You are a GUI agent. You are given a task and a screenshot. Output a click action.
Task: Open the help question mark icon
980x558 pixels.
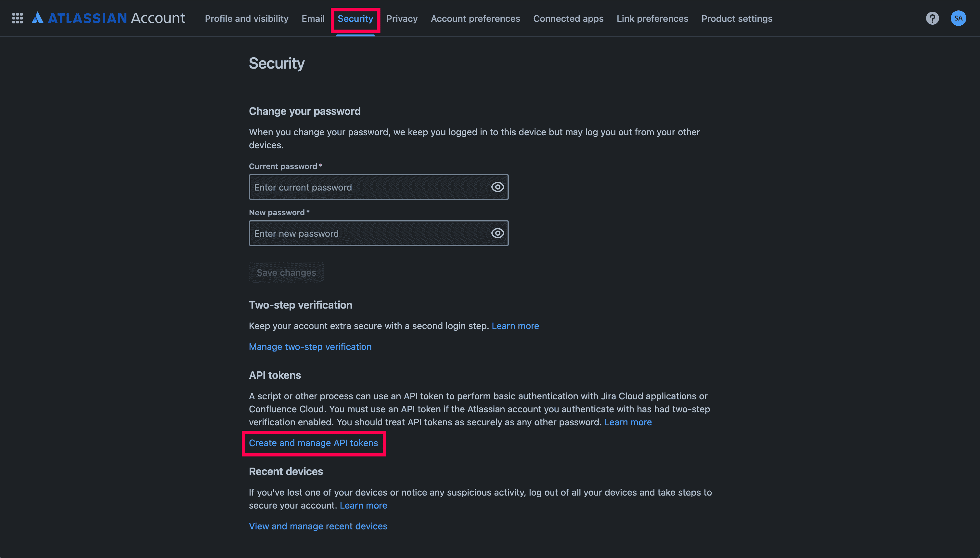932,19
